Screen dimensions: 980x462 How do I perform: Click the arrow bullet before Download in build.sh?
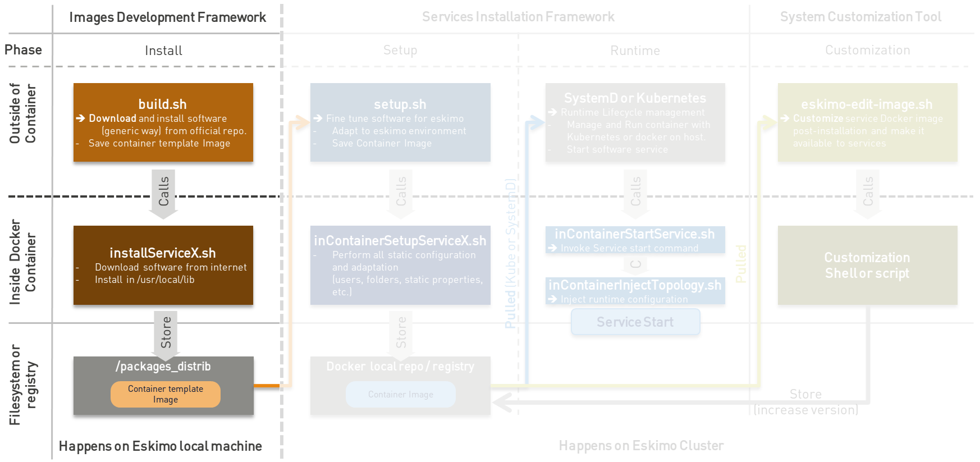pyautogui.click(x=80, y=118)
